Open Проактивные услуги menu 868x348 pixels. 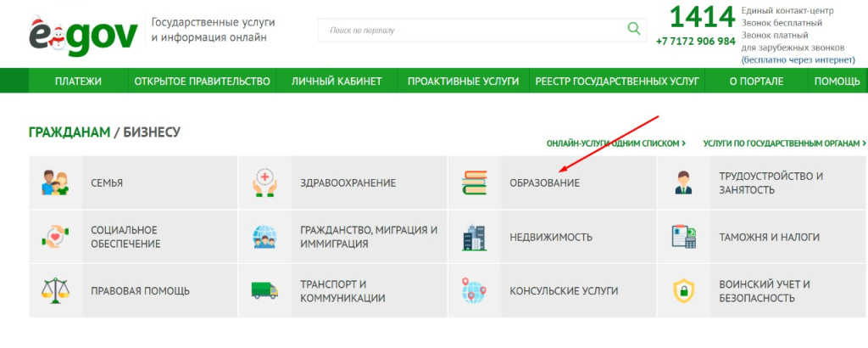coord(464,81)
